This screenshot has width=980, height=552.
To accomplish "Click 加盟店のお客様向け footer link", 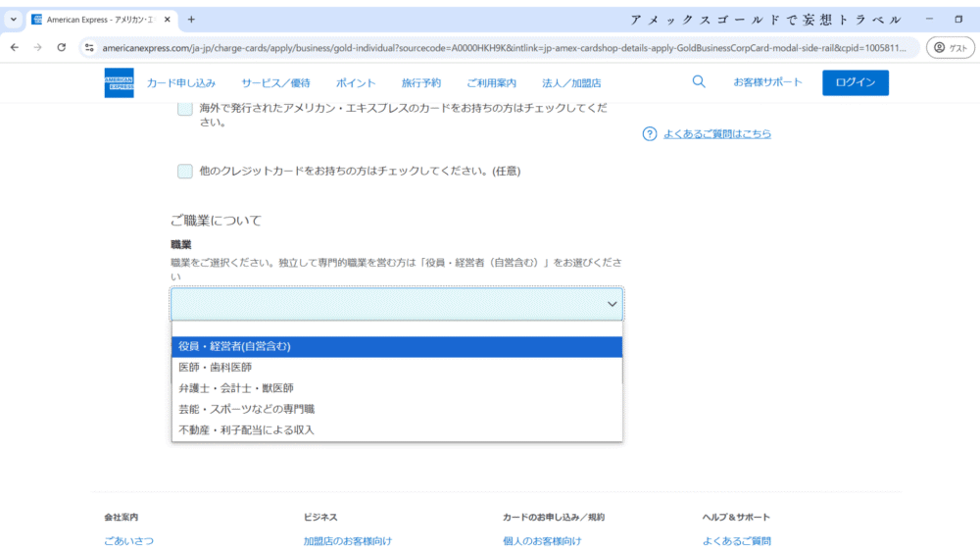I will tap(348, 541).
